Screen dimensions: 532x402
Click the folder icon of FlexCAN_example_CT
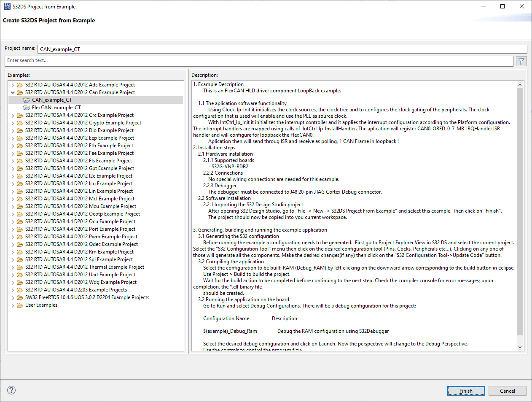(x=27, y=107)
